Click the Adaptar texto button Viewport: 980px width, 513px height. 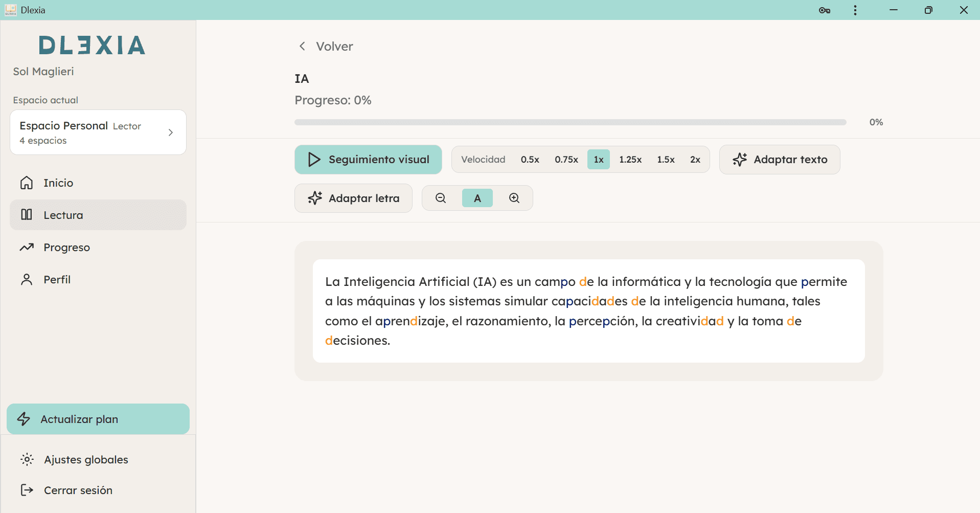pos(780,160)
